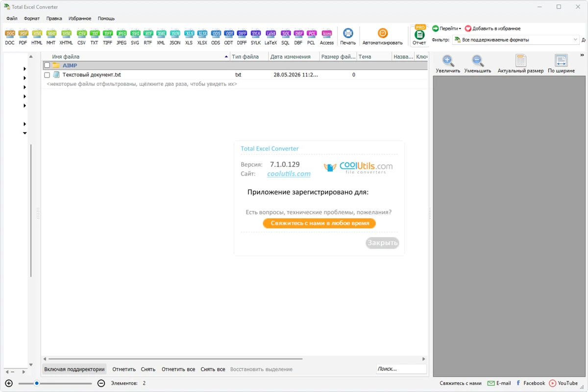The width and height of the screenshot is (588, 392).
Task: Convert to ODS format icon
Action: [216, 37]
